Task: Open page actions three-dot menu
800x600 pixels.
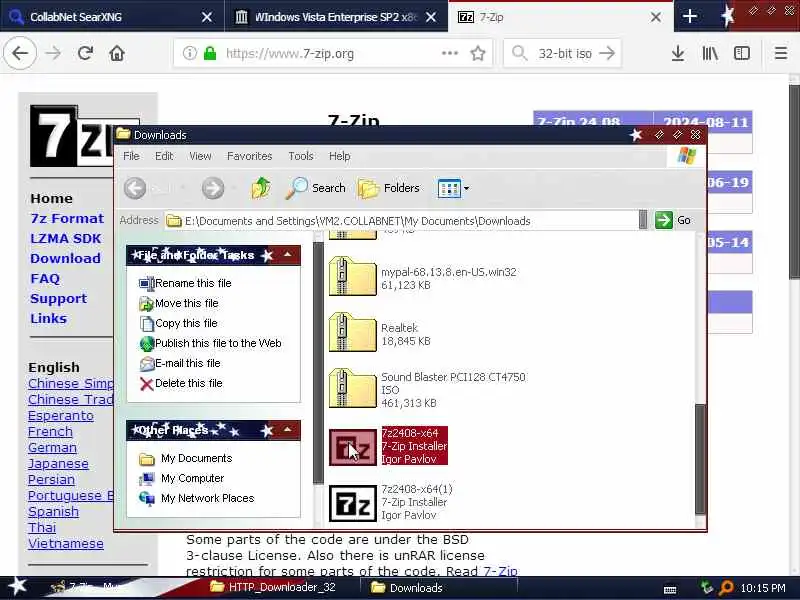Action: [449, 53]
